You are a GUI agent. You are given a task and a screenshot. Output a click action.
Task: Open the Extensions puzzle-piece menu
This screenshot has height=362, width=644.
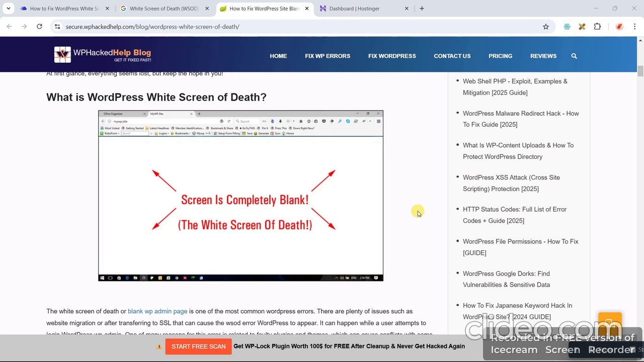pos(597,27)
